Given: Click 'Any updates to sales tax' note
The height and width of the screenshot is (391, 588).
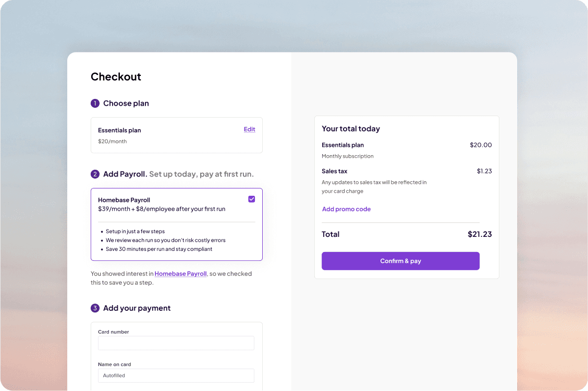Looking at the screenshot, I should (374, 186).
